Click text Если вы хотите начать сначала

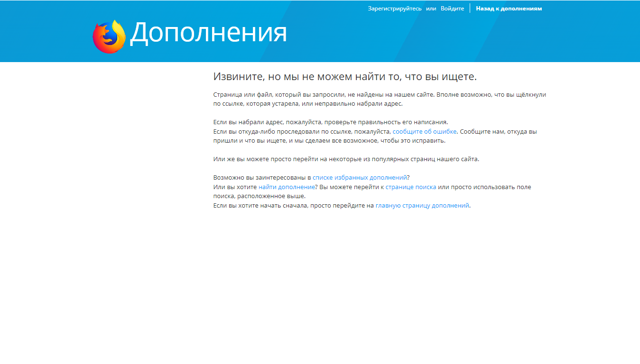tap(294, 206)
